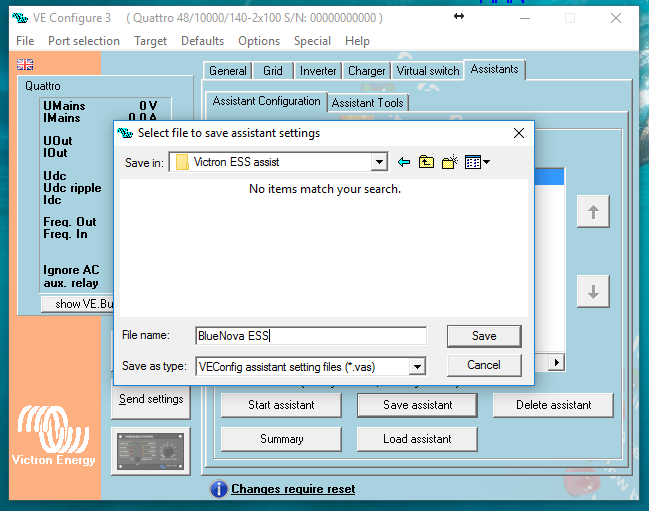Click the UK flag language icon

click(25, 65)
